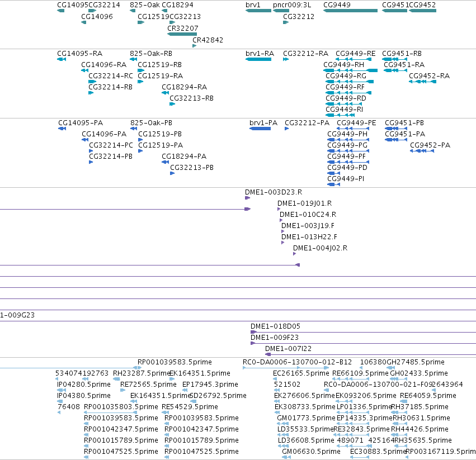This screenshot has width=476, height=460.
Task: Click the brv1-RA transcript bar
Action: 258,59
